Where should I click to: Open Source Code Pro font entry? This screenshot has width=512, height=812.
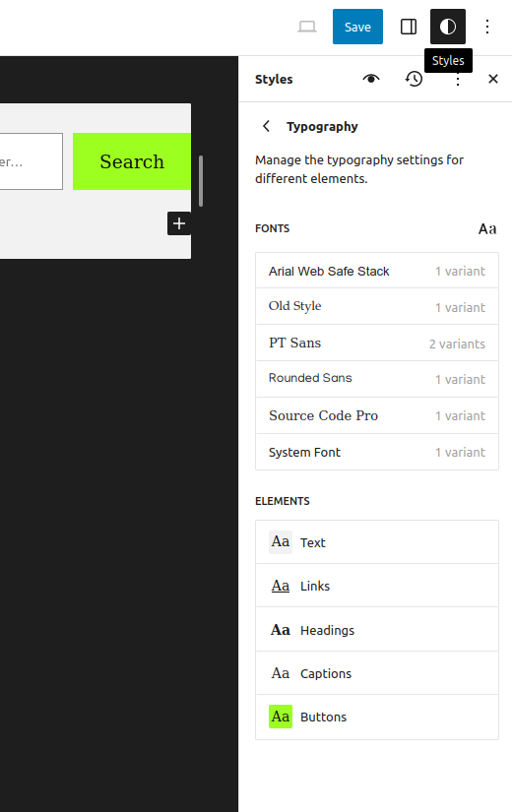(x=377, y=415)
